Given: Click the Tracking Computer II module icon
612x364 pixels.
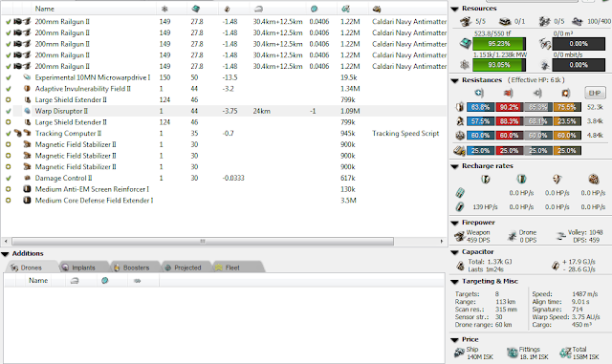Looking at the screenshot, I should pos(27,134).
